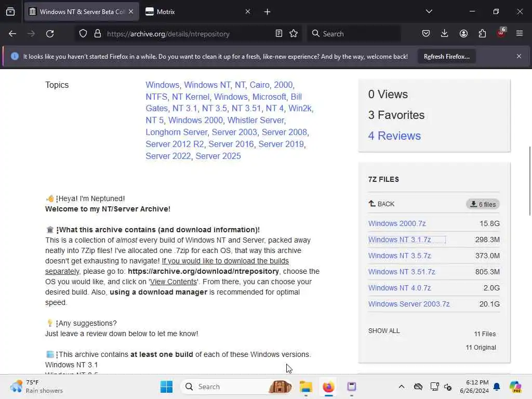Screen dimensions: 532x399
Task: Open the taskbar clock and date
Action: tap(474, 387)
